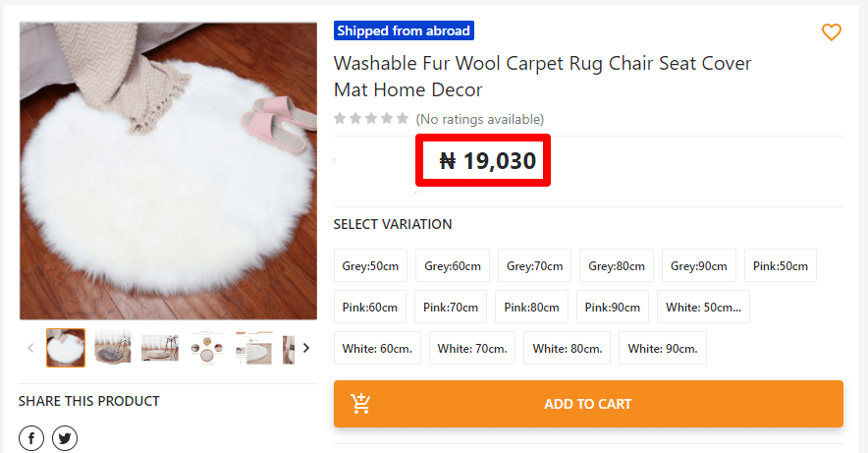Select the Grey:90cm size option
Viewport: 868px width, 453px height.
[698, 266]
